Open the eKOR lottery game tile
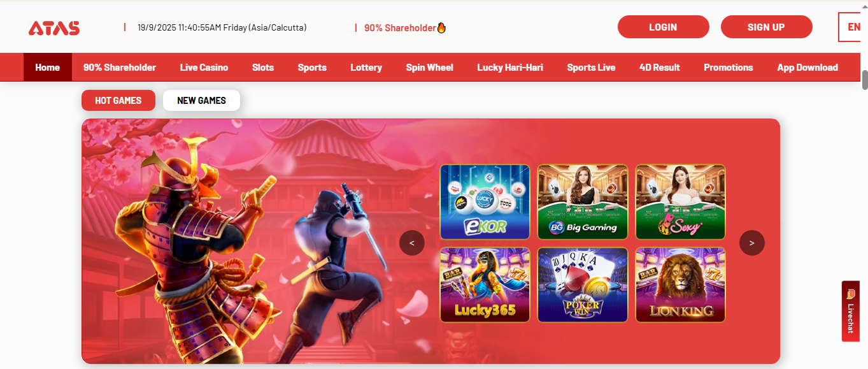The height and width of the screenshot is (369, 868). coord(485,202)
